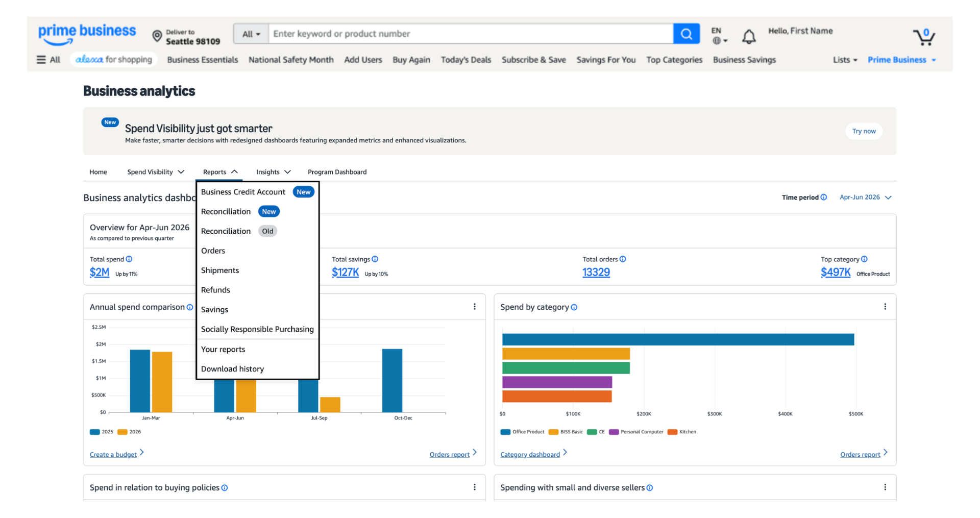Click the 2025 legend color swatch
Screen dimensions: 980x518
pos(94,432)
